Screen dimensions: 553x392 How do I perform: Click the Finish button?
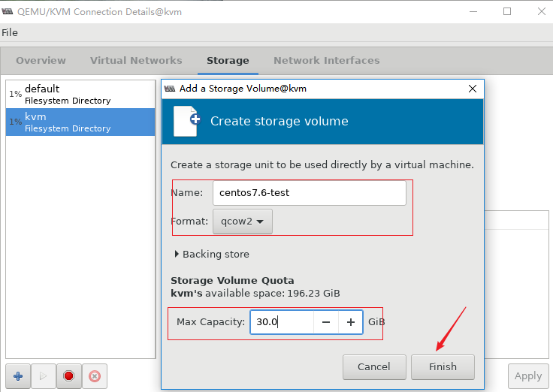[x=443, y=367]
